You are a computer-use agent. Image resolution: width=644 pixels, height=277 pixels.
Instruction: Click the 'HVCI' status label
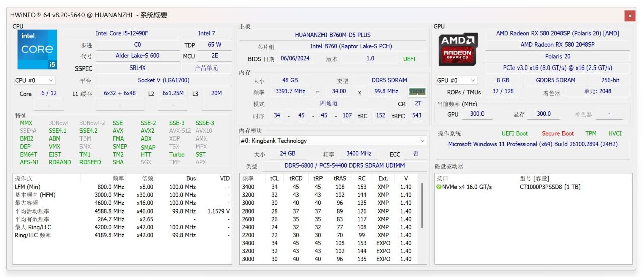pos(615,133)
